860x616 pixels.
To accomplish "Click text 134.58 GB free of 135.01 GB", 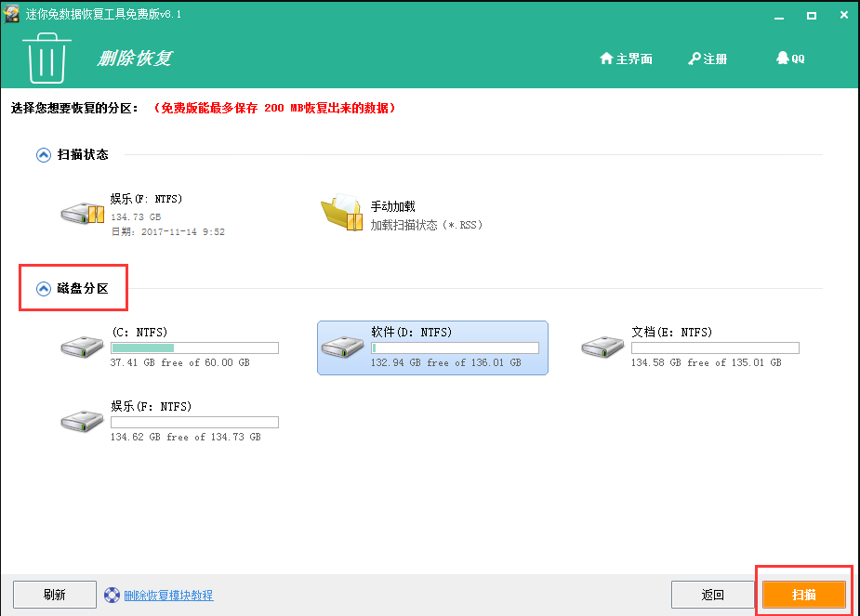I will point(707,362).
